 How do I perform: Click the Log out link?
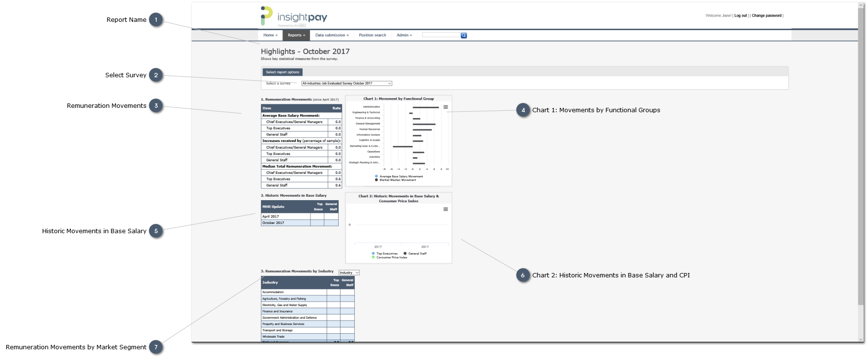pos(740,16)
